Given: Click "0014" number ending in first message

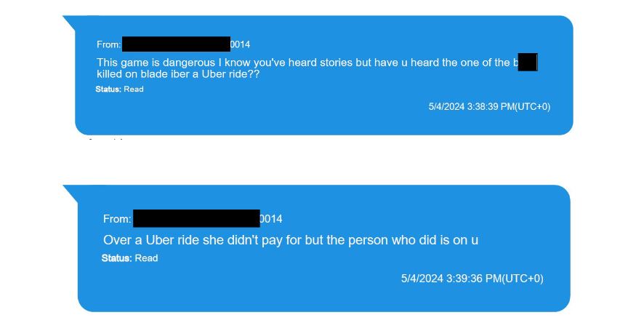Looking at the screenshot, I should 241,44.
